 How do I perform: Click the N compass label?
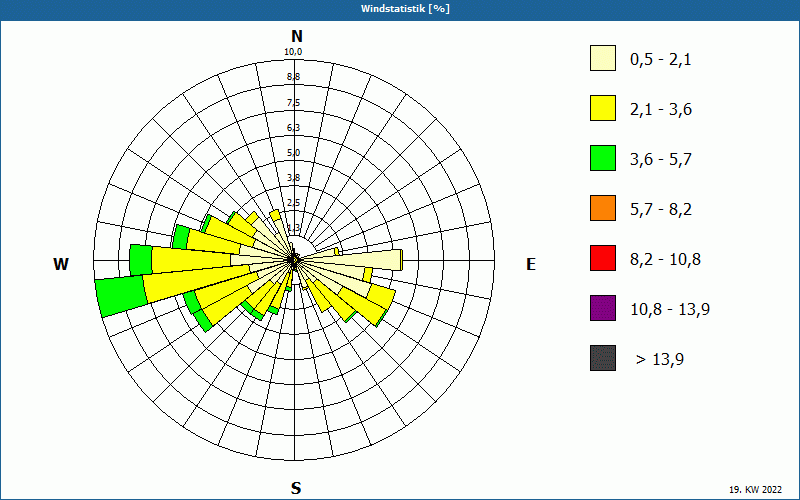coord(296,36)
